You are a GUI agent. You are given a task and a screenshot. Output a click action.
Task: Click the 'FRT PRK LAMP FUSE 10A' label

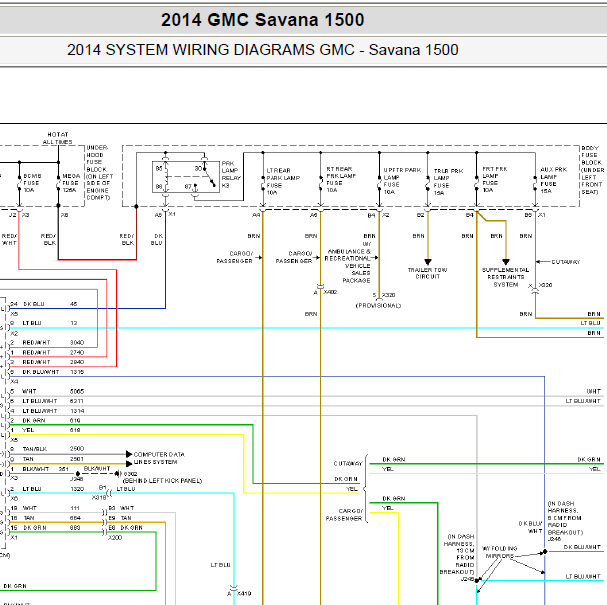[x=494, y=180]
